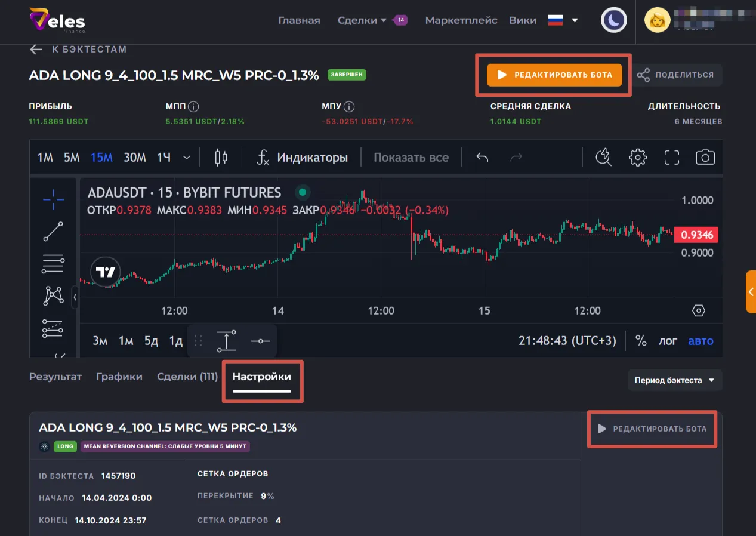
Task: Click the undo arrow in chart toolbar
Action: click(x=482, y=158)
